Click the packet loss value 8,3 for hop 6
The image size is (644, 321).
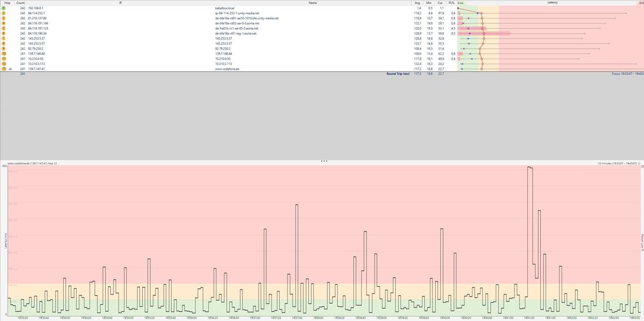tap(453, 34)
